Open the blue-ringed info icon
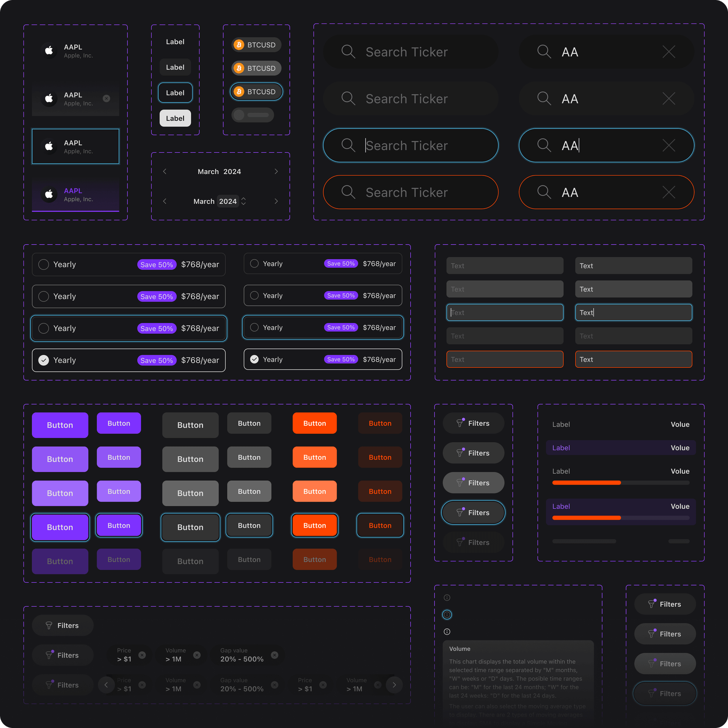The image size is (728, 728). click(447, 615)
